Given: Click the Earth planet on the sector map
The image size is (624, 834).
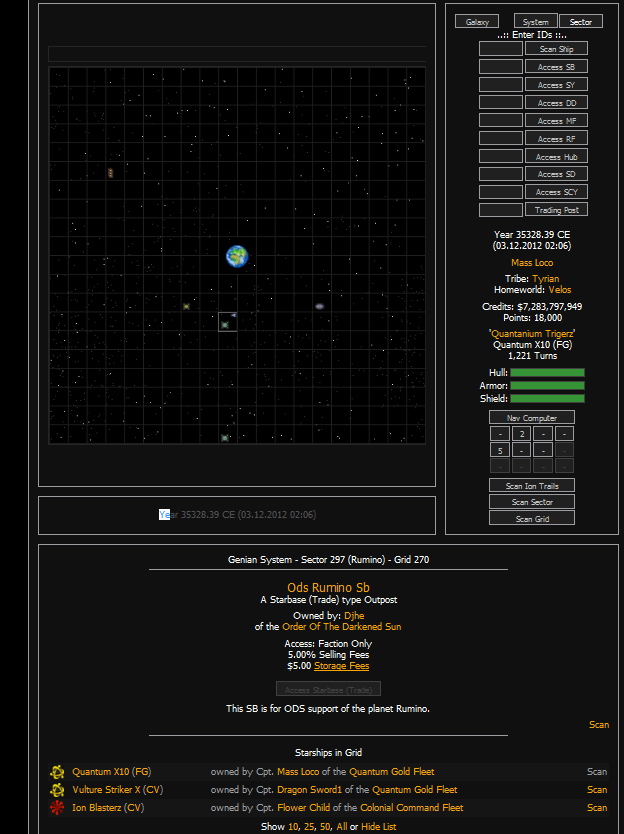Looking at the screenshot, I should click(237, 256).
